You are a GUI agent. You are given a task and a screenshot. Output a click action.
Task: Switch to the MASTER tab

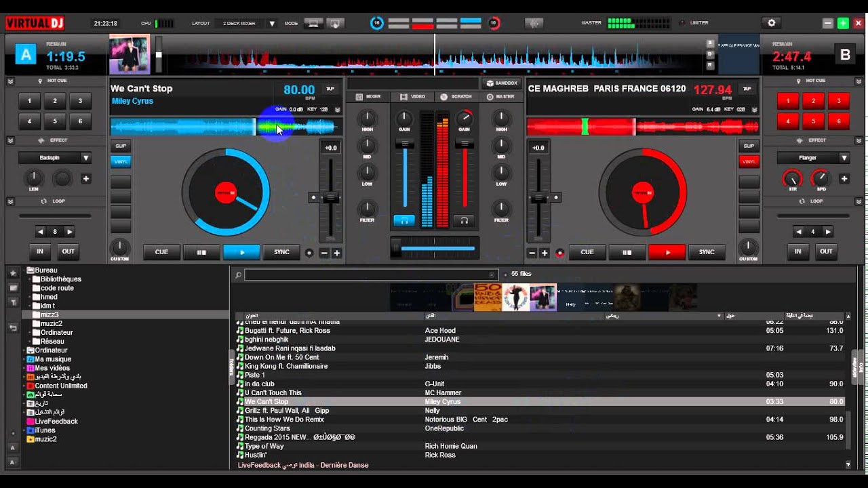click(x=500, y=97)
